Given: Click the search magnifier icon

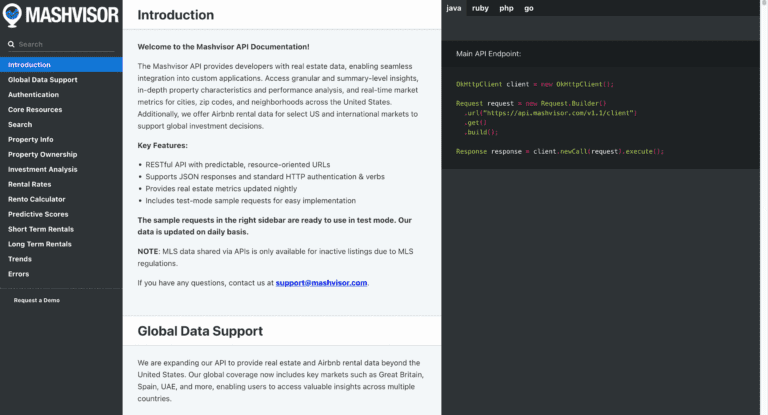Looking at the screenshot, I should pos(12,45).
